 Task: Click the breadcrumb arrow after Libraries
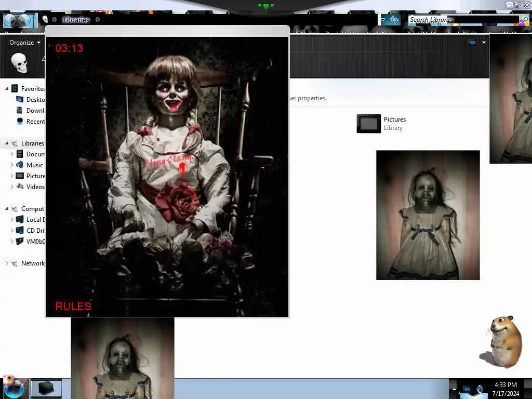coord(97,20)
